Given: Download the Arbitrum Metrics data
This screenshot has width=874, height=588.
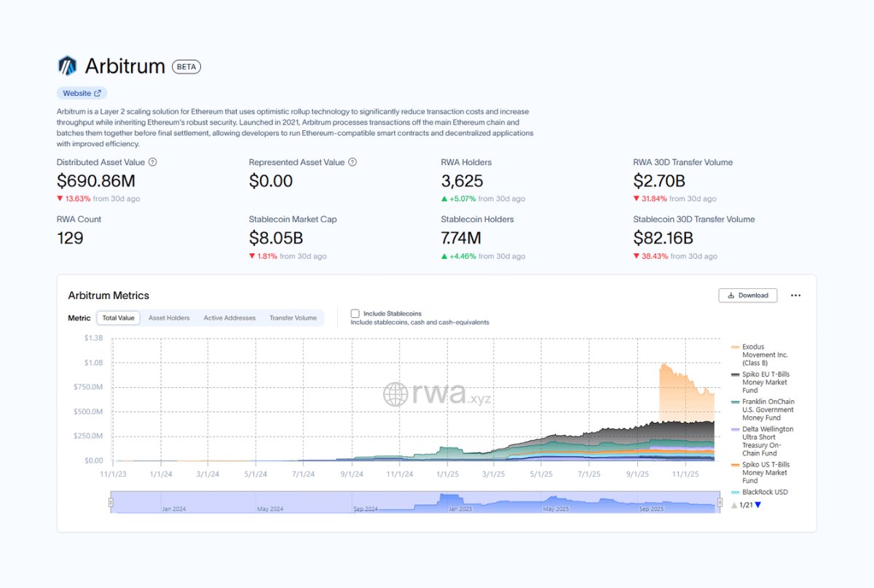Looking at the screenshot, I should pos(748,295).
